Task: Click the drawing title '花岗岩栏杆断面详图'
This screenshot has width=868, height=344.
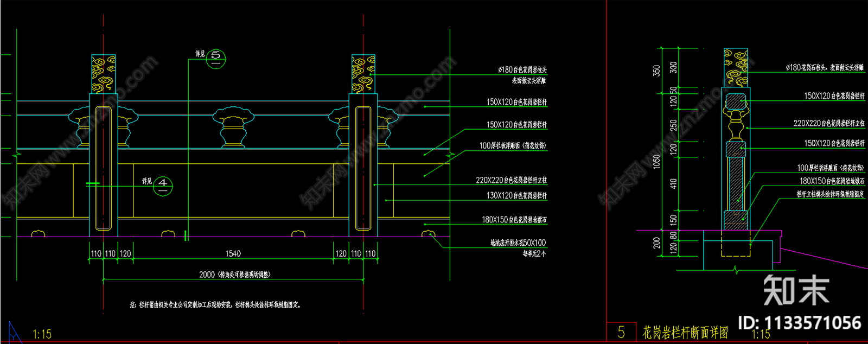Action: pos(685,332)
